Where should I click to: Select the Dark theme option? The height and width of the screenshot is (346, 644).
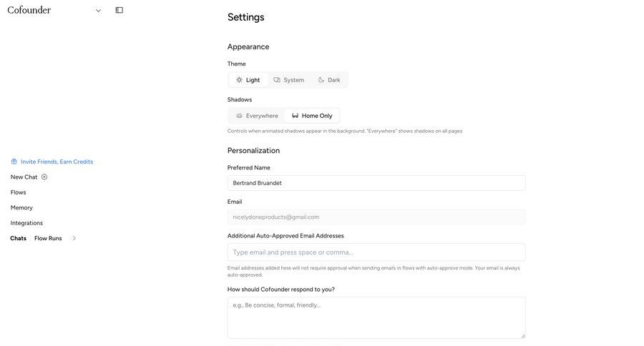[x=329, y=80]
